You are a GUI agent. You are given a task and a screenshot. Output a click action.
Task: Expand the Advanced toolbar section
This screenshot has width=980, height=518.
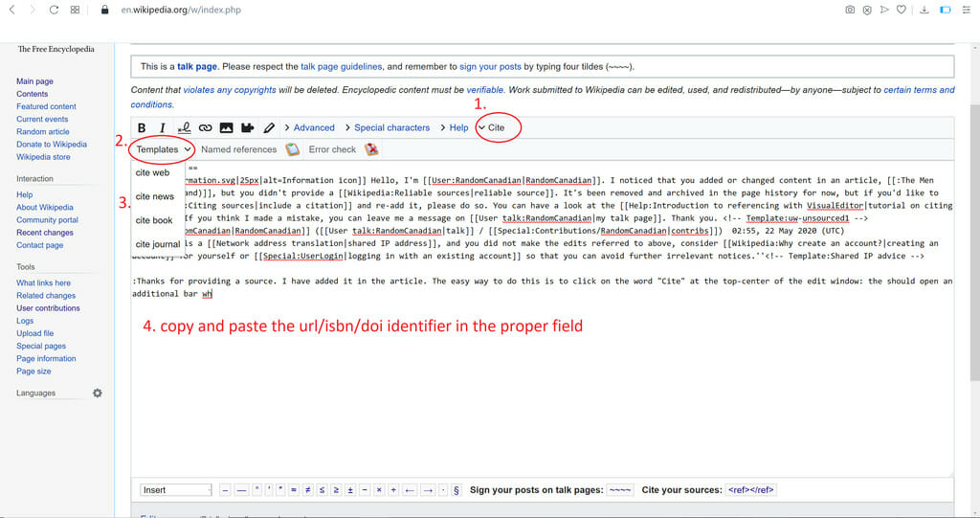click(x=308, y=128)
